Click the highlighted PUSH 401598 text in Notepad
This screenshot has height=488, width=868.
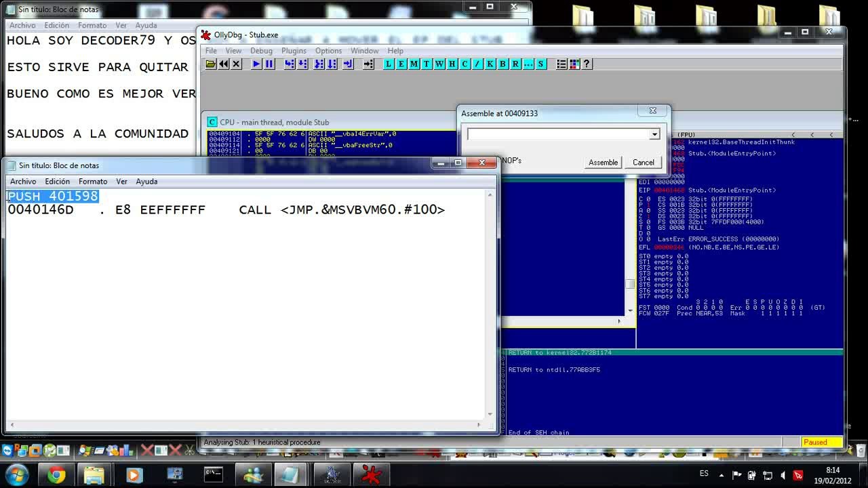53,197
